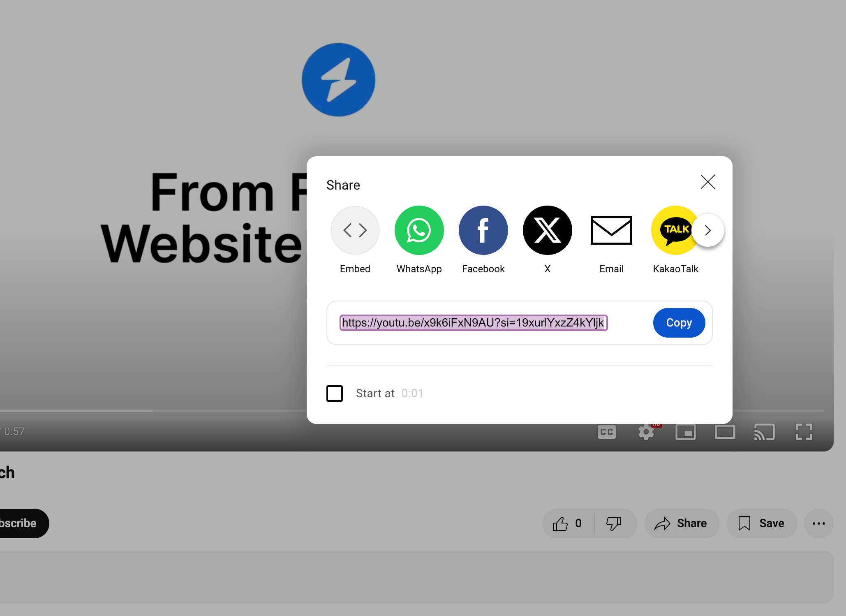The image size is (846, 616).
Task: Click the Copy button for URL
Action: pos(679,322)
